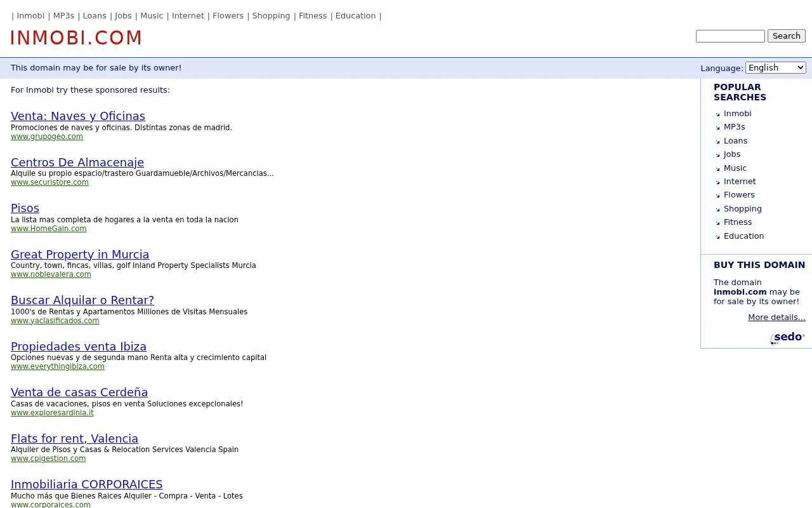Click the arrow bullet beside Education
812x508 pixels.
(718, 237)
